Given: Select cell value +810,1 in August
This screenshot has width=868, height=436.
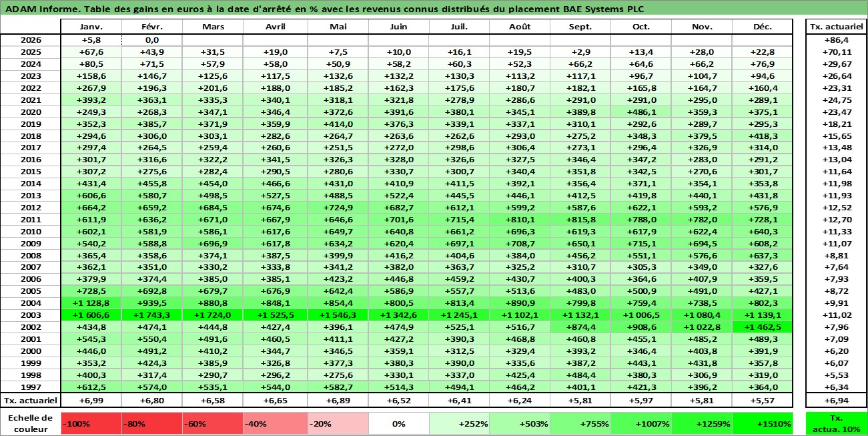Looking at the screenshot, I should tap(520, 219).
